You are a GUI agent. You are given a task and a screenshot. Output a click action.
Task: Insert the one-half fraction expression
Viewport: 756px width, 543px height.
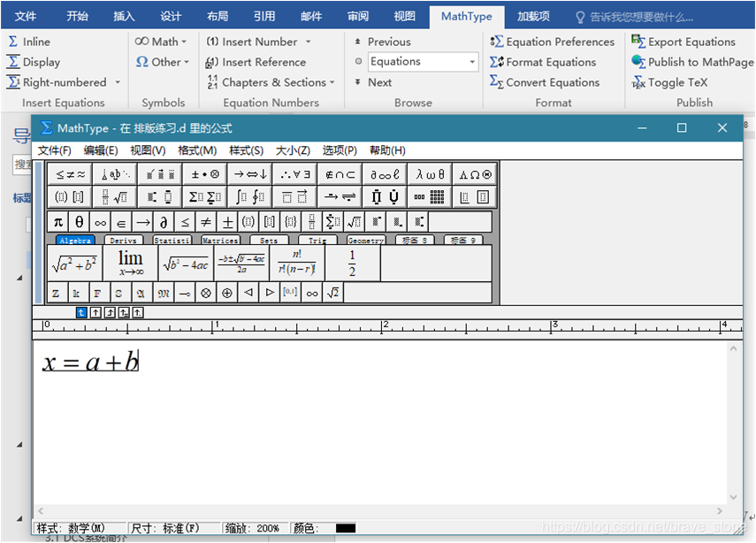tap(353, 264)
